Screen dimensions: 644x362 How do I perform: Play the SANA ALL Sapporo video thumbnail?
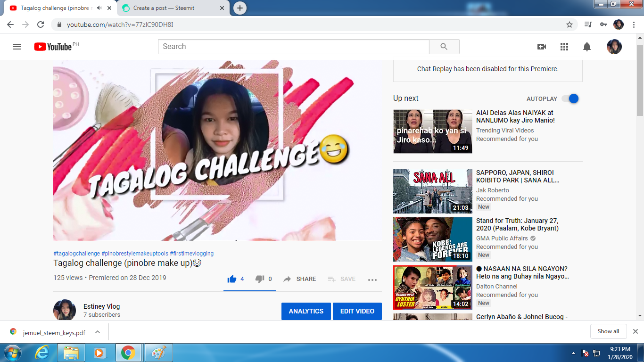(432, 191)
